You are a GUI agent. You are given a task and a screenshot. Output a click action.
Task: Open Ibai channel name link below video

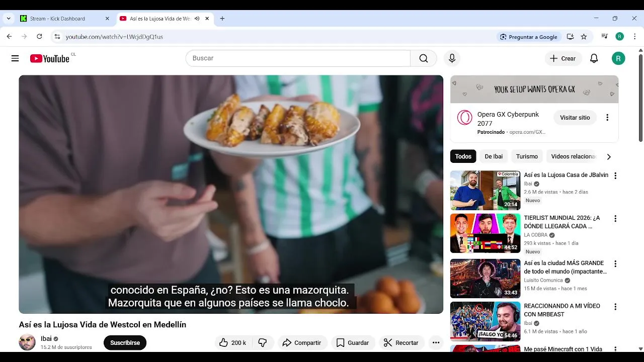[46, 339]
